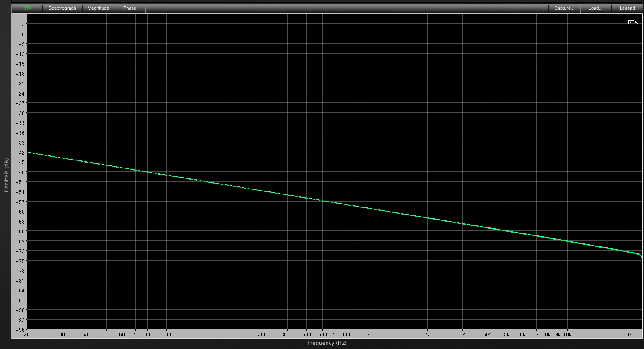Screen dimensions: 644x349
Task: Click the 5k frequency axis label
Action: coord(506,335)
